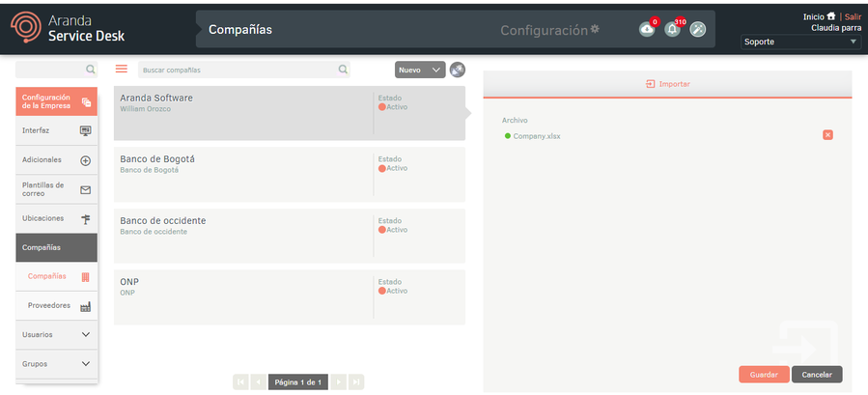Open the Adicionales menu item
868x395 pixels.
coord(56,160)
